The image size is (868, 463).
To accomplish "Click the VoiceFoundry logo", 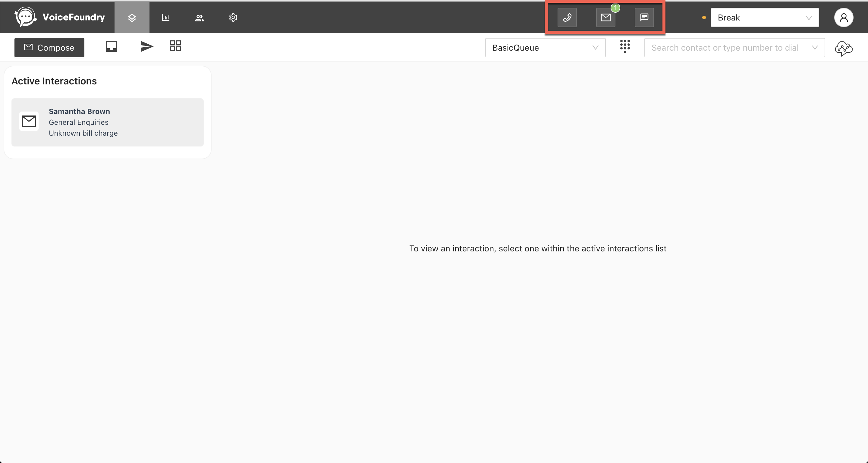I will [60, 17].
